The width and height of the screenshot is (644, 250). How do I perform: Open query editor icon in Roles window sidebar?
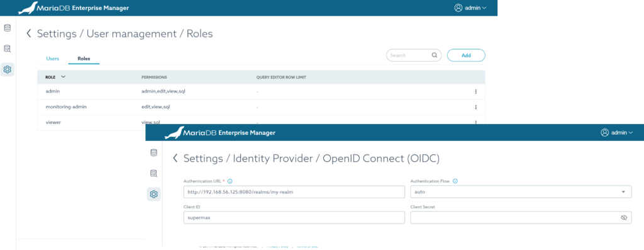(7, 49)
